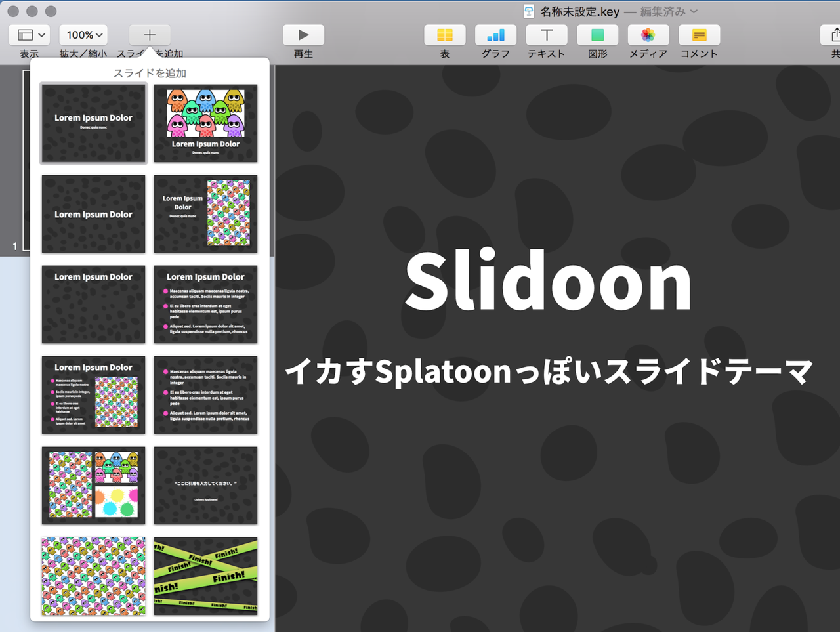The height and width of the screenshot is (632, 840).
Task: Open the Chart (グラフ) toolbar icon
Action: click(495, 35)
